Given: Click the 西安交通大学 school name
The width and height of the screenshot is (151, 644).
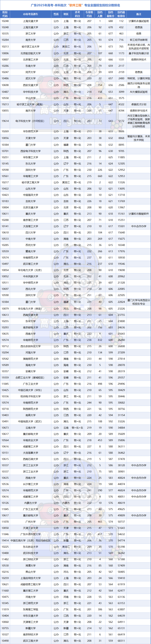Looking at the screenshot, I should tap(31, 85).
